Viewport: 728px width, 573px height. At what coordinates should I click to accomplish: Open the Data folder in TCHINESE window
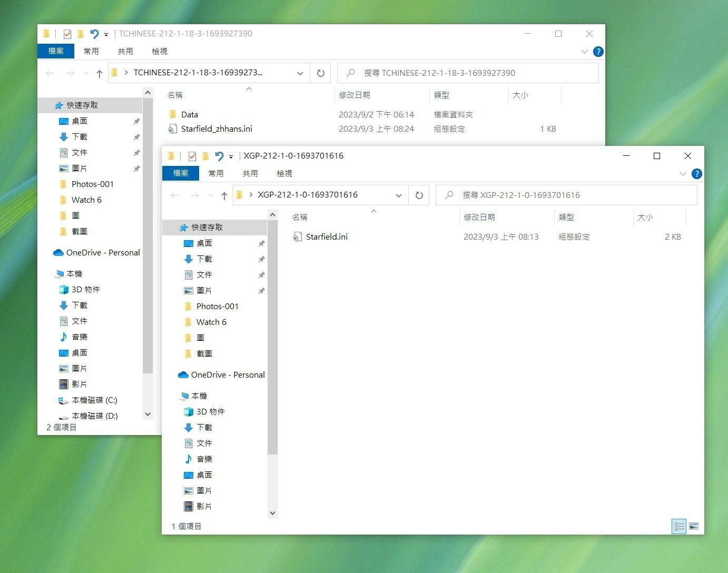pos(190,115)
